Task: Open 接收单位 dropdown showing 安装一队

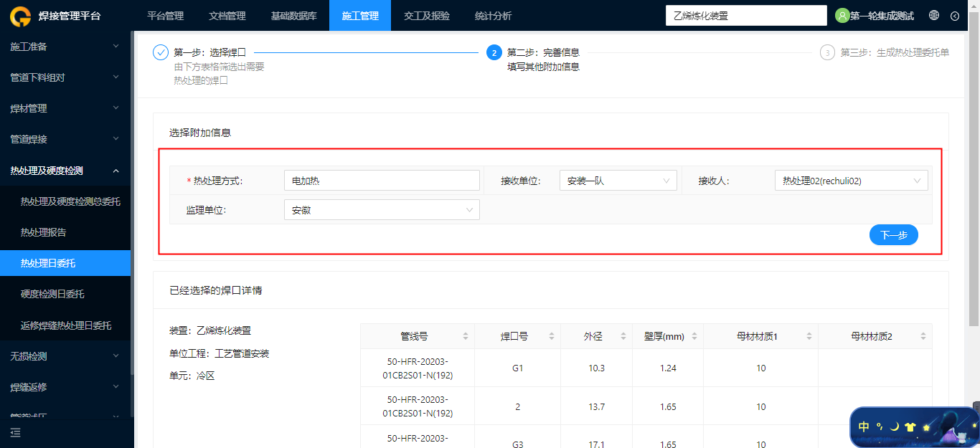Action: (x=618, y=181)
